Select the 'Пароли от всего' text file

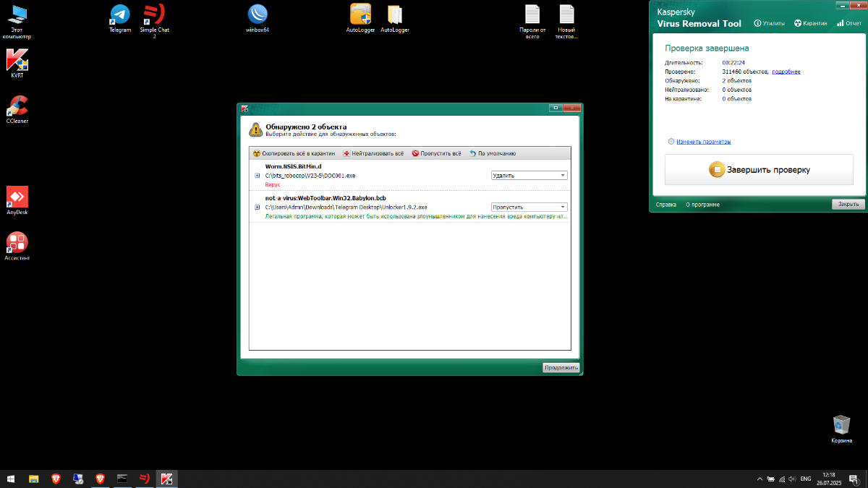click(532, 20)
